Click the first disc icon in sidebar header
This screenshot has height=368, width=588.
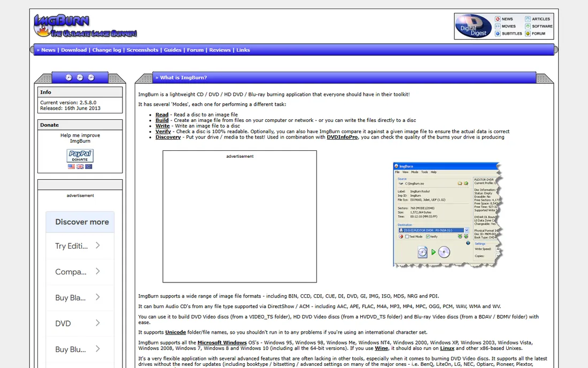(68, 78)
